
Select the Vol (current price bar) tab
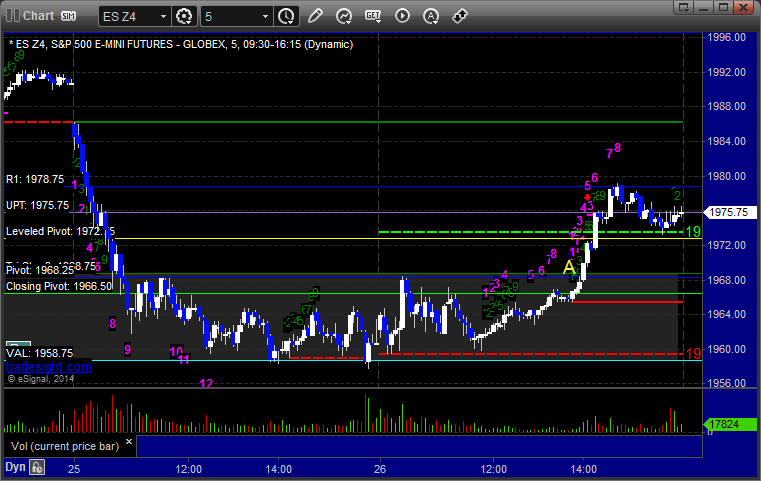[65, 446]
